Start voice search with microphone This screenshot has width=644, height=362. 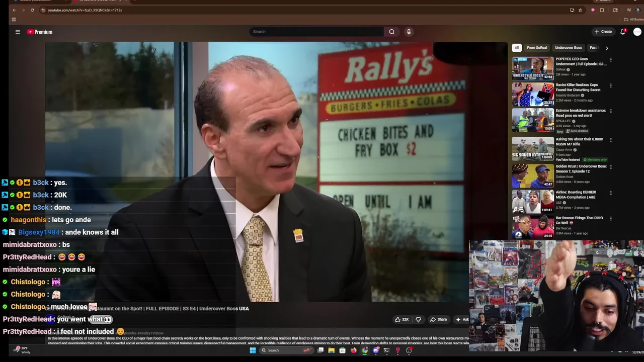(x=409, y=32)
